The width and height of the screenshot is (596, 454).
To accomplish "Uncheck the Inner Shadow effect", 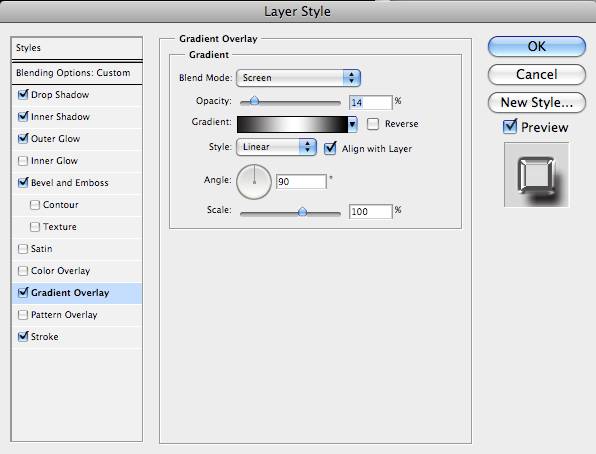I will point(23,116).
